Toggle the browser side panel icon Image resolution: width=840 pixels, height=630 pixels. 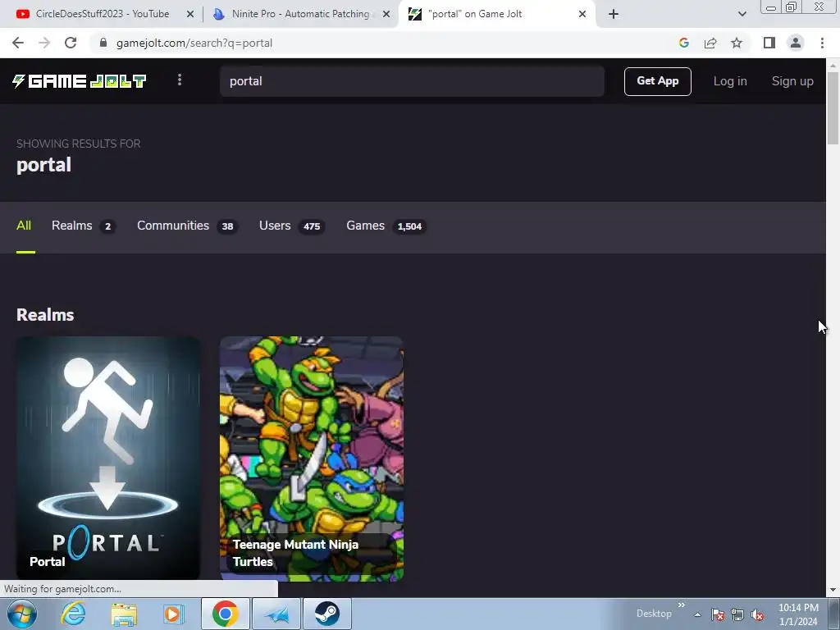(769, 43)
